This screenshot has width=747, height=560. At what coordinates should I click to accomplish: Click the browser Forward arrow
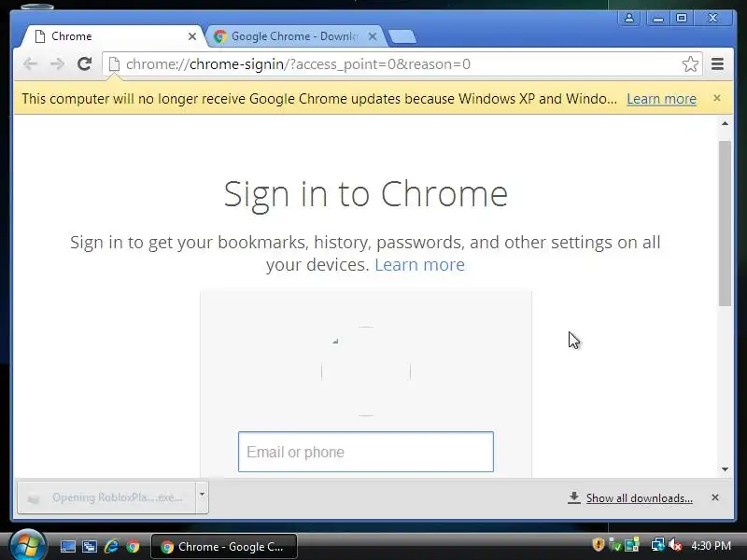57,63
